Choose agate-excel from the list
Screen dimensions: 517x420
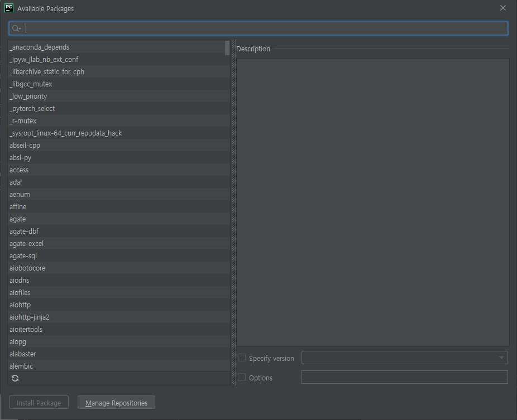(119, 243)
